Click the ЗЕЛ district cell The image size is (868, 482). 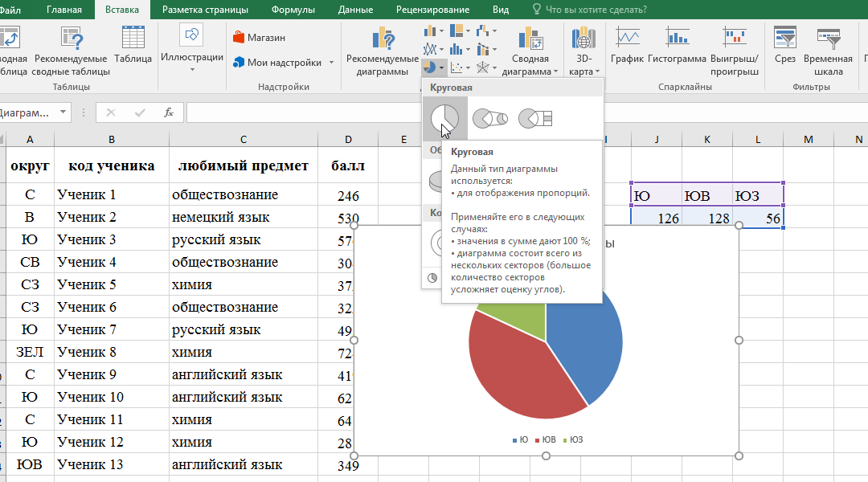point(30,352)
